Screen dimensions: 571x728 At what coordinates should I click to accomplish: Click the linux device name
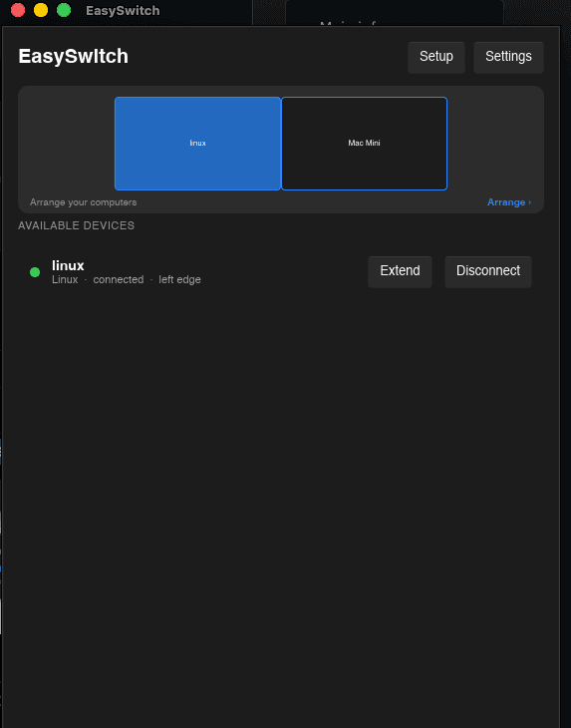coord(68,265)
